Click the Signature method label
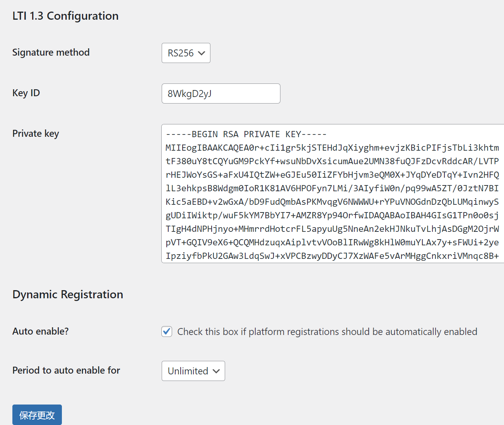The image size is (504, 425). point(51,53)
